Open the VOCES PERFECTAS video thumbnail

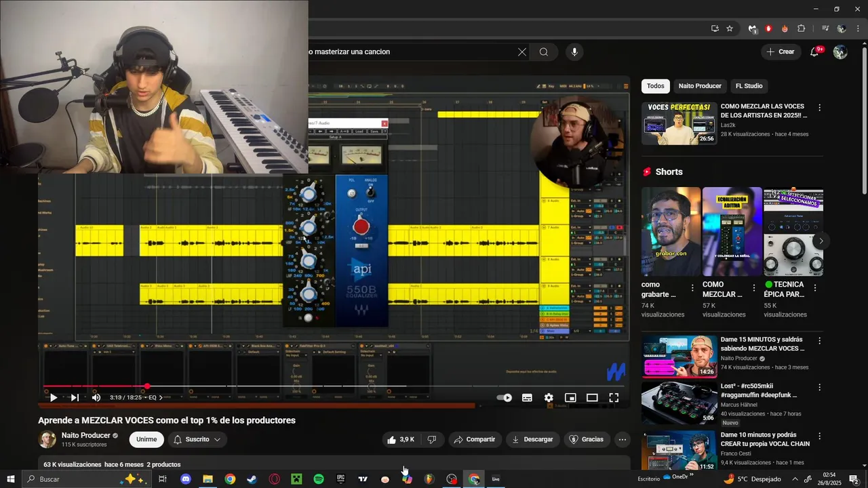(679, 123)
